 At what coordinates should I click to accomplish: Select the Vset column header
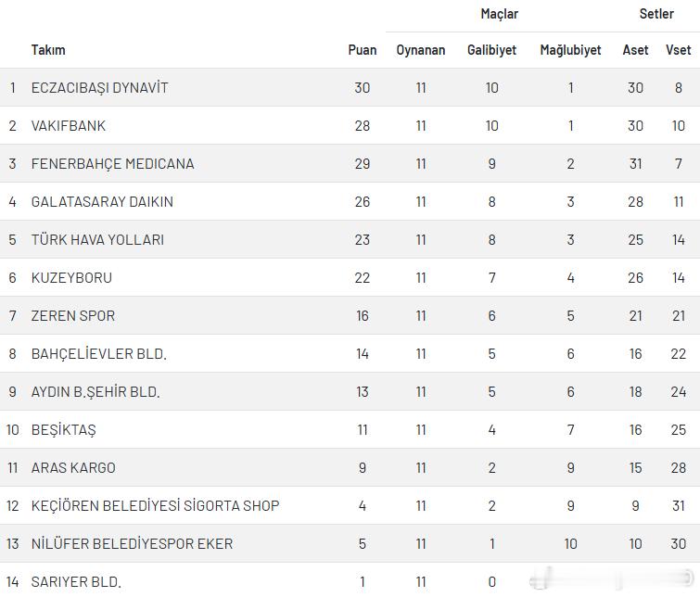click(678, 50)
